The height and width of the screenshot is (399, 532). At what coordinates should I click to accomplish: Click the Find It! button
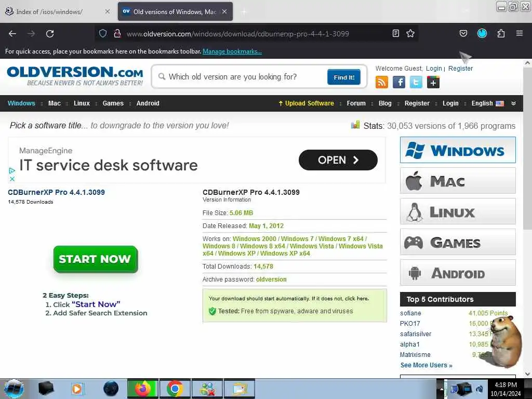344,77
